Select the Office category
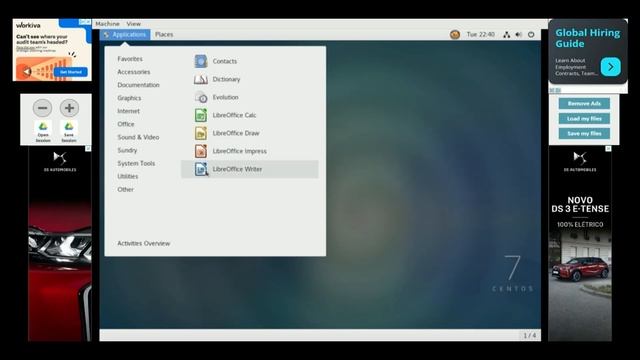 click(x=126, y=124)
